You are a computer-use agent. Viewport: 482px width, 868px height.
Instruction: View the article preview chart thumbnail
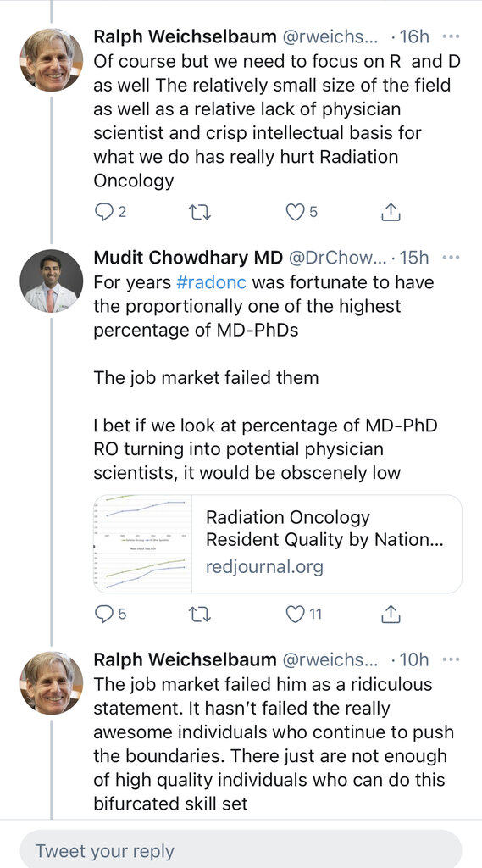[x=143, y=543]
